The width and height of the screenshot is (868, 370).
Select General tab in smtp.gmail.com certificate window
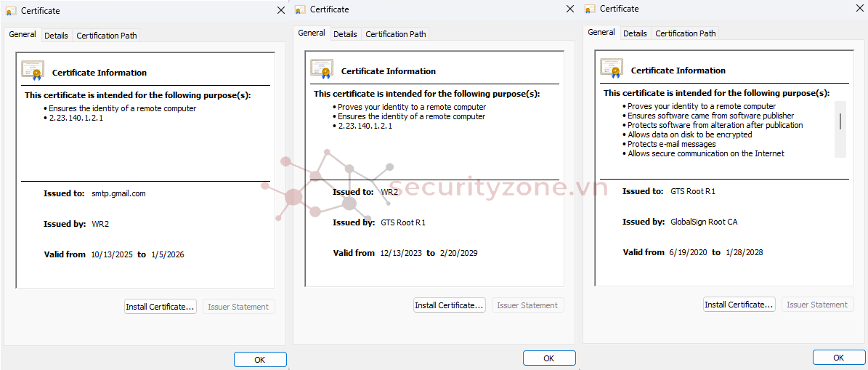pos(23,34)
